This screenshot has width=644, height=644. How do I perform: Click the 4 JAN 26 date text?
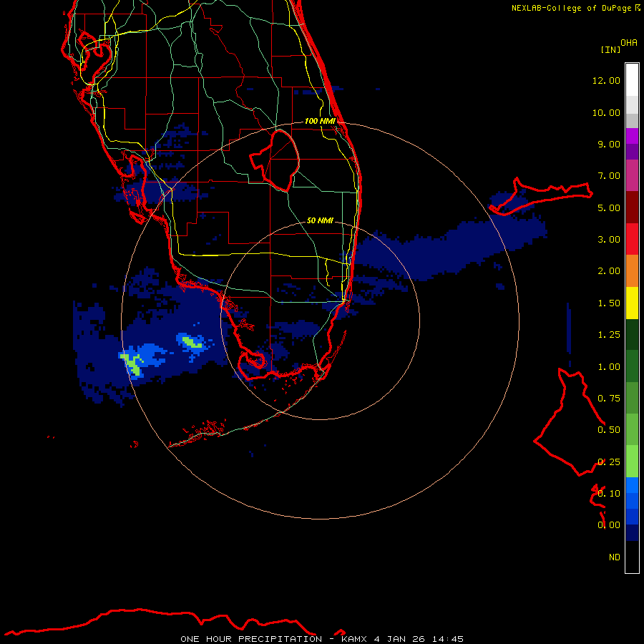[x=399, y=639]
